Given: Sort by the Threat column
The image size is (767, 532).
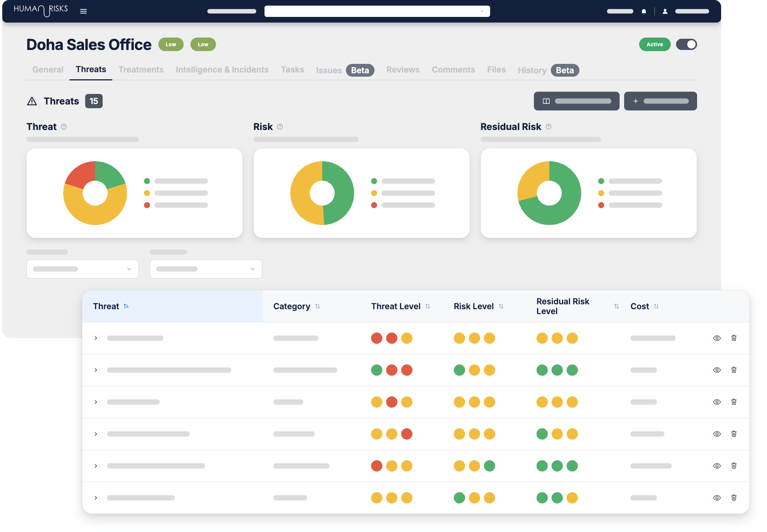Looking at the screenshot, I should tap(126, 306).
